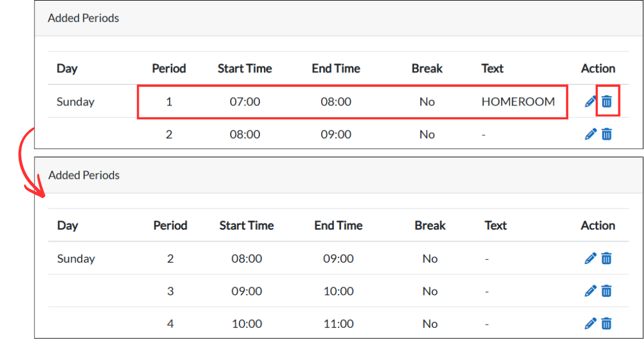Click the lower table's Period header
The width and height of the screenshot is (644, 339).
170,225
